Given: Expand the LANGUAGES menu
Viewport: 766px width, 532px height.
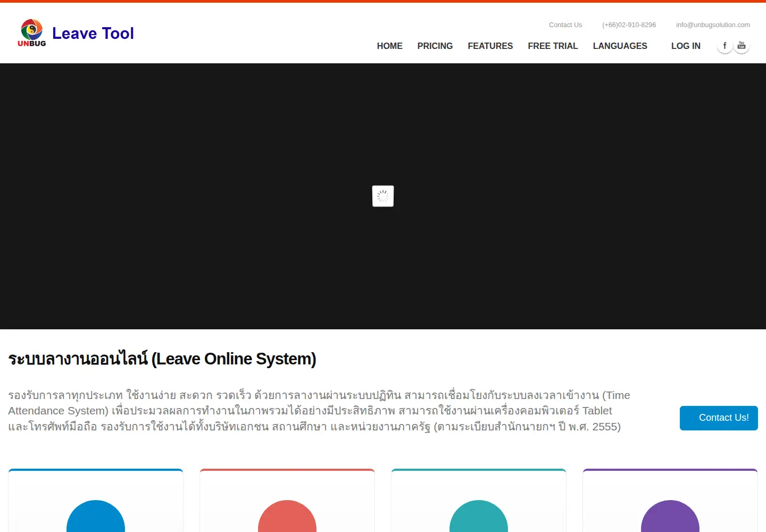Looking at the screenshot, I should (620, 46).
